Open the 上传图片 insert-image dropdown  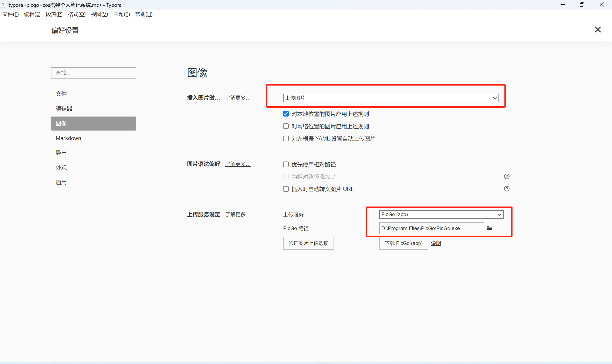pos(391,98)
